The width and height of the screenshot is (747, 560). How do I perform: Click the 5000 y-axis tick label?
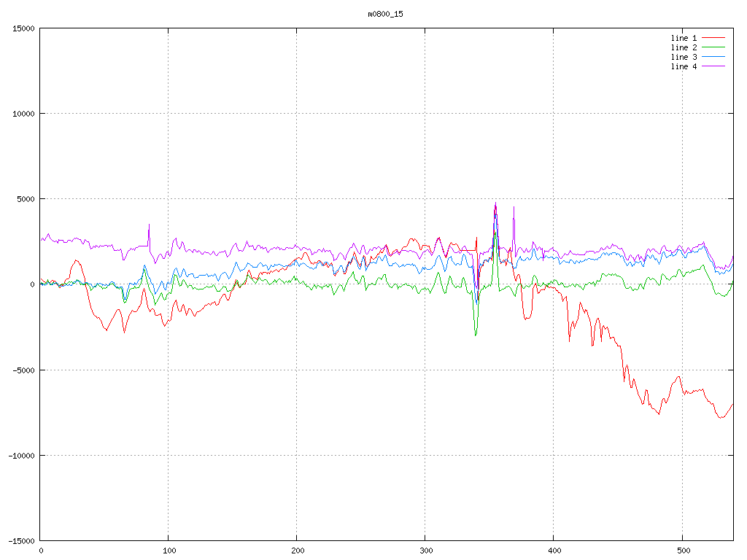pos(26,199)
